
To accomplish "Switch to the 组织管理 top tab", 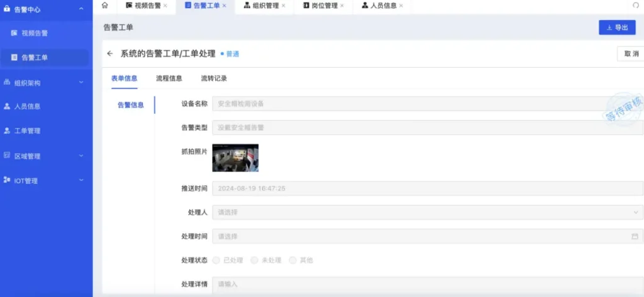I will tap(265, 6).
